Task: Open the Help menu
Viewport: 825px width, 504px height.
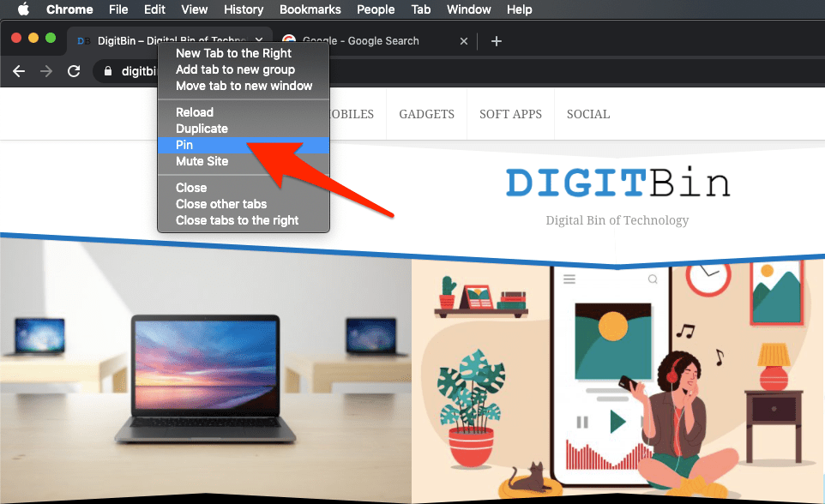Action: click(520, 9)
